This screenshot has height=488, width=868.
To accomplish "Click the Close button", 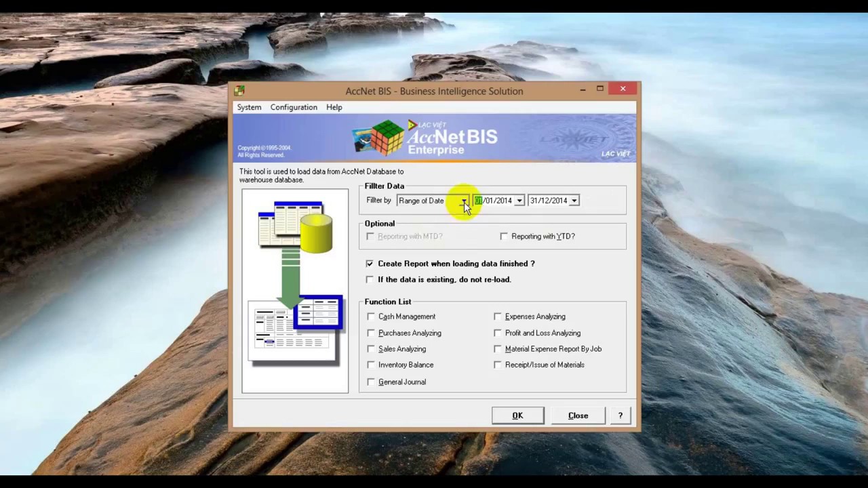I will coord(578,415).
